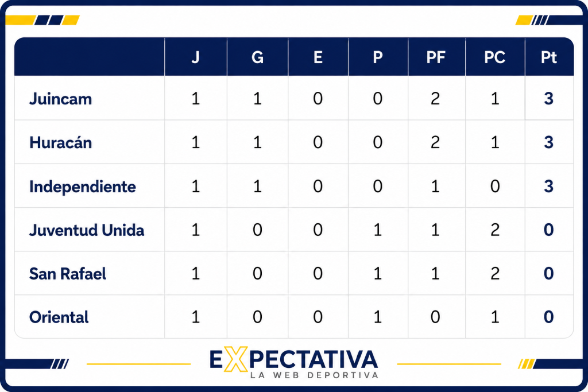Click the Independiente team row label

coord(83,187)
